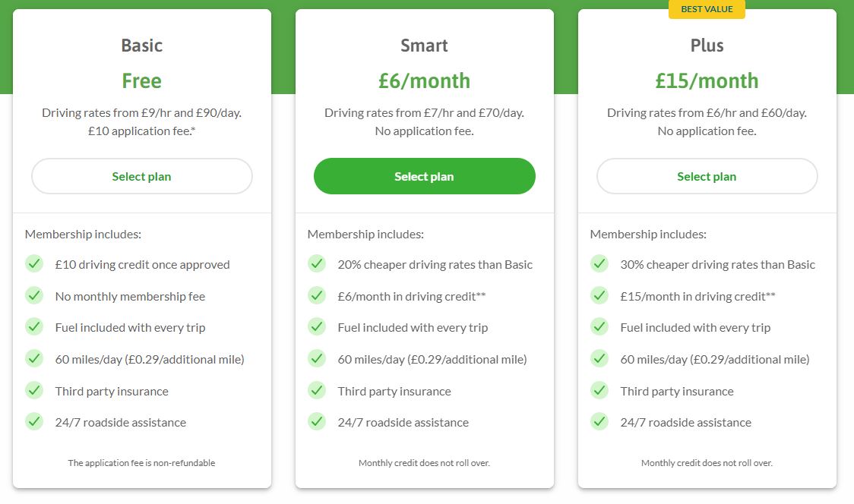The height and width of the screenshot is (504, 854).
Task: Click the Basic plan title
Action: 141,46
